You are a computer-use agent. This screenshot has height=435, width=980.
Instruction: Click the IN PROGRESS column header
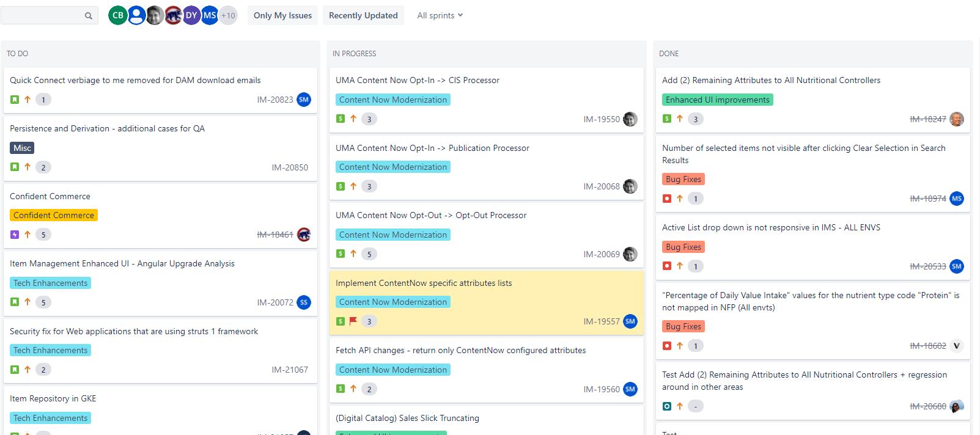tap(354, 54)
